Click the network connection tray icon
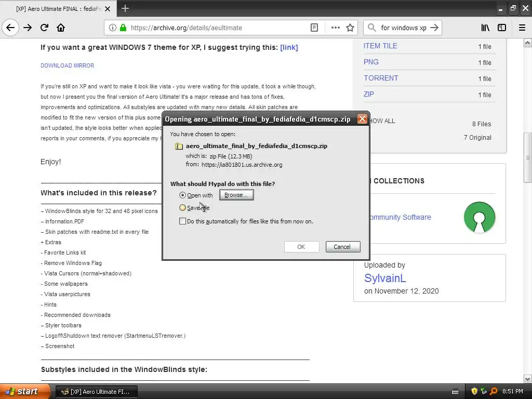The height and width of the screenshot is (399, 532). (x=484, y=392)
